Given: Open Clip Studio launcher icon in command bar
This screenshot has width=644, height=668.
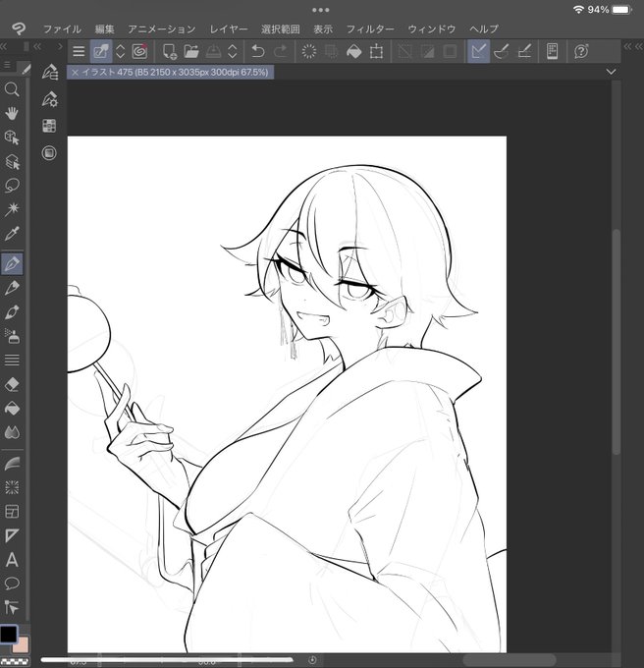Looking at the screenshot, I should (x=101, y=51).
